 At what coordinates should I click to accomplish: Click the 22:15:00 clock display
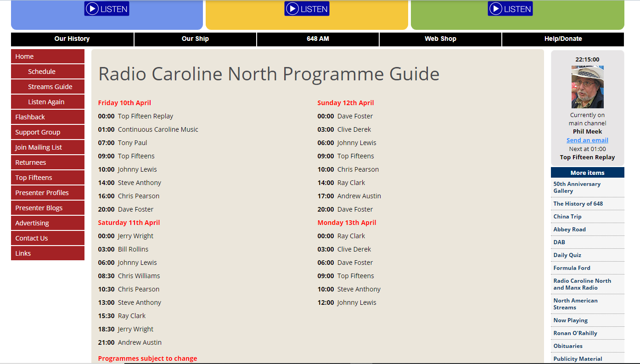587,59
